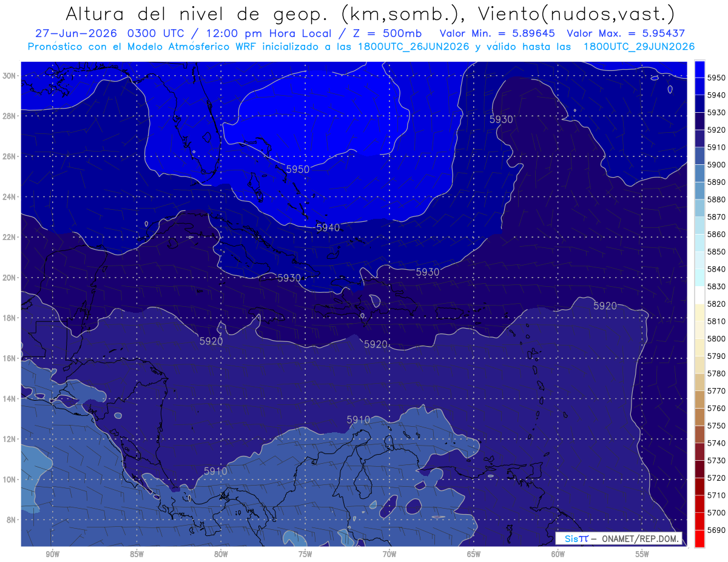This screenshot has height=562, width=728.
Task: Click the 5950 contour label on the map
Action: point(297,169)
